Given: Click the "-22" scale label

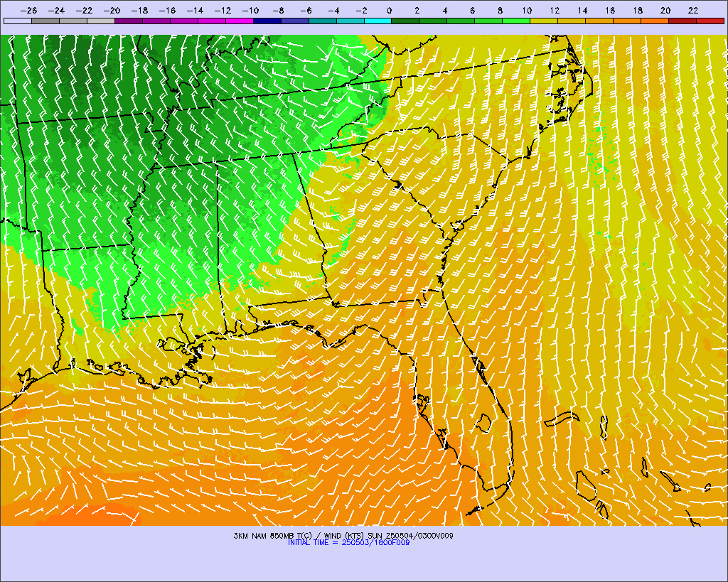Looking at the screenshot, I should click(84, 10).
